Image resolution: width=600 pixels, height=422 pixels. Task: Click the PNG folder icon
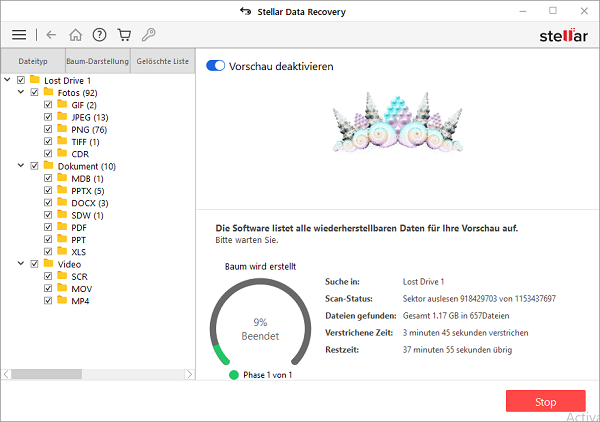point(62,129)
